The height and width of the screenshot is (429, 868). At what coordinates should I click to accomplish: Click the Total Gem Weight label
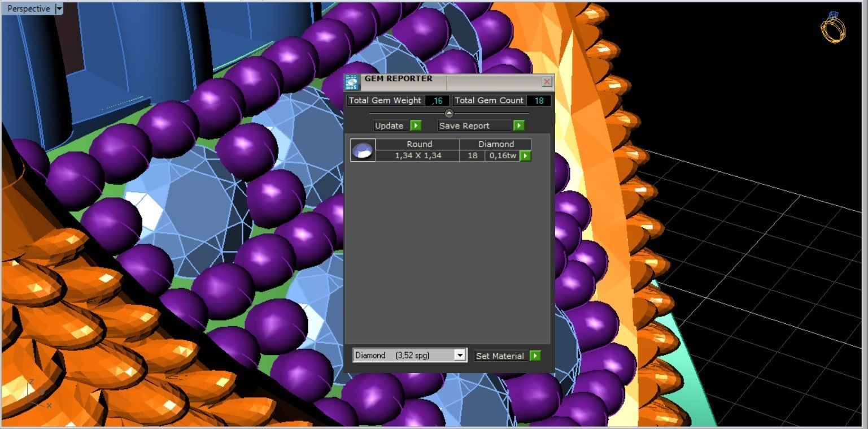pyautogui.click(x=385, y=101)
